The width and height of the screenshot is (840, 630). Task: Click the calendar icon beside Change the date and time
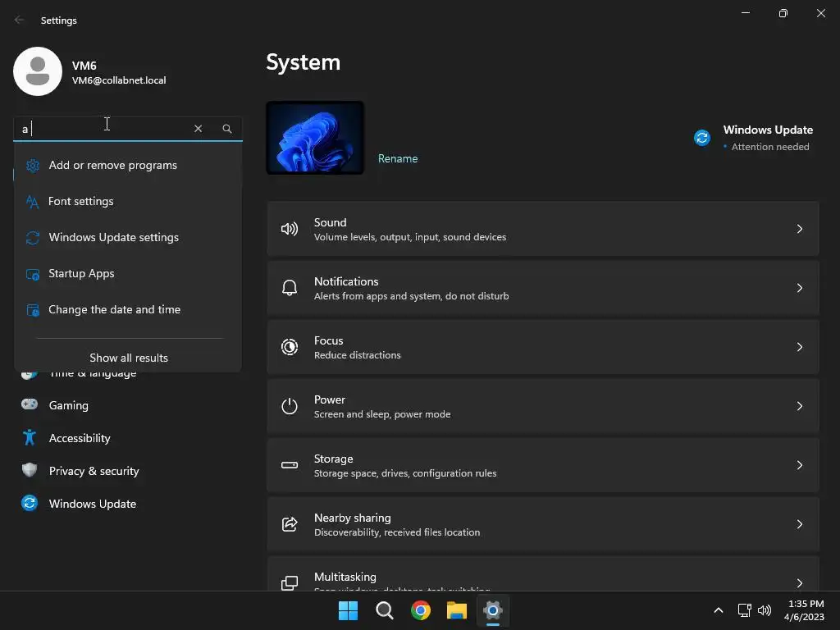(x=33, y=310)
